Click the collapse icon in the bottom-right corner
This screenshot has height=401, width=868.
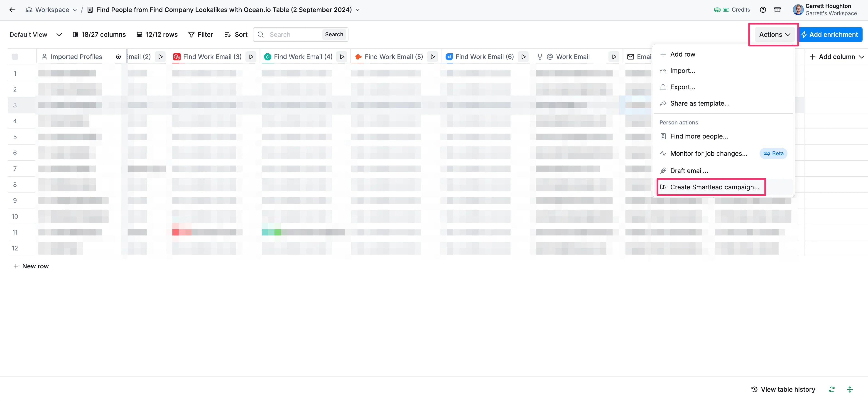[850, 390]
